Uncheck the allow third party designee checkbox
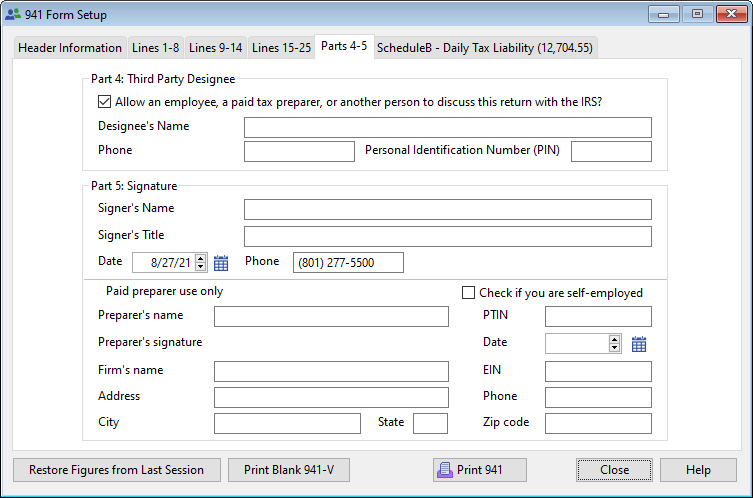 click(x=105, y=101)
